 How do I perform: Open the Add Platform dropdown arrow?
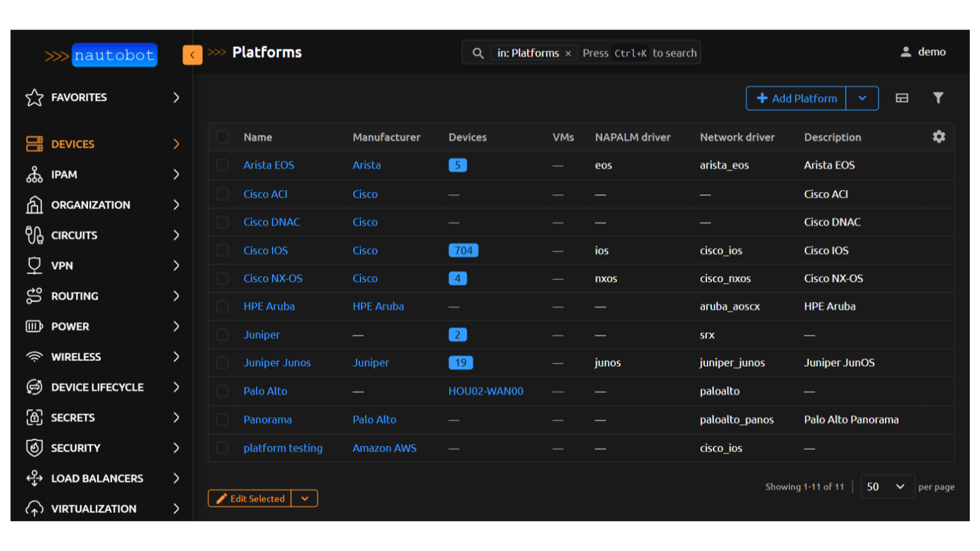(862, 98)
